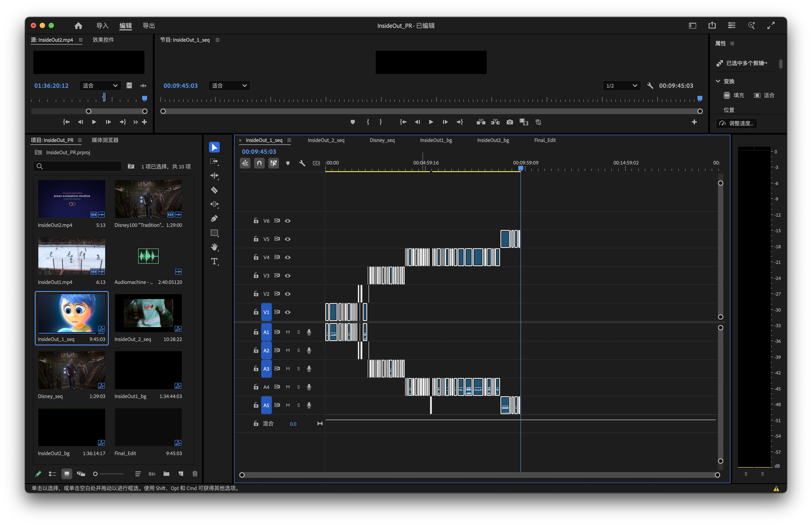
Task: Create new item in project panel
Action: pyautogui.click(x=181, y=474)
